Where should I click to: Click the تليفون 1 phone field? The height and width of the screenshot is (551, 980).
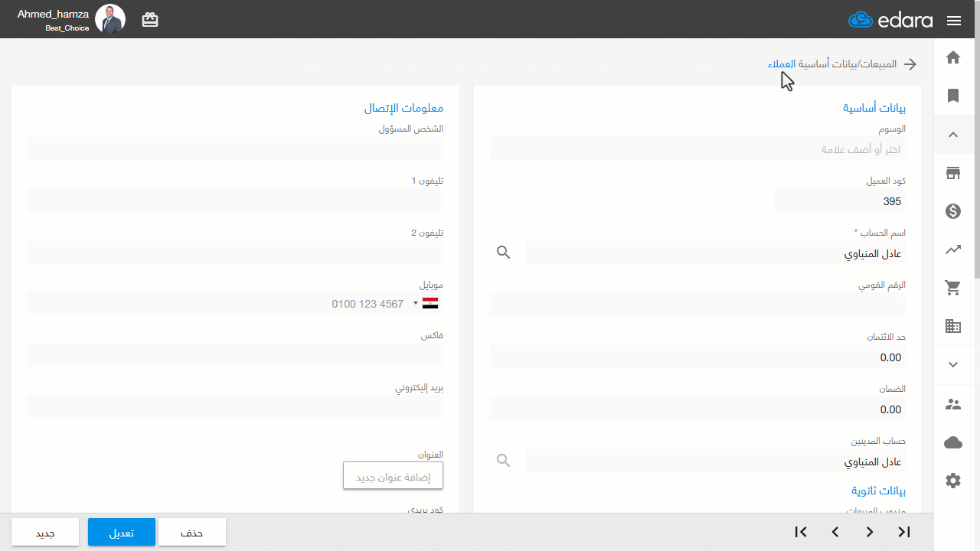[235, 201]
